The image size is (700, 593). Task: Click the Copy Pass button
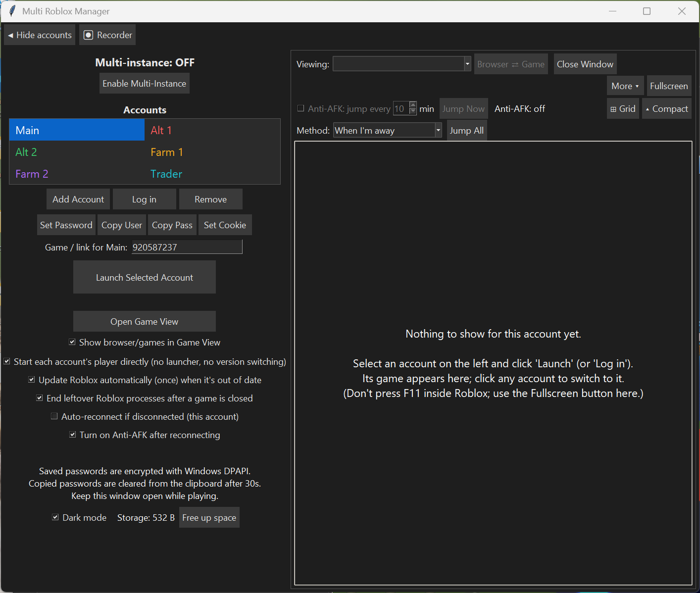(x=172, y=225)
